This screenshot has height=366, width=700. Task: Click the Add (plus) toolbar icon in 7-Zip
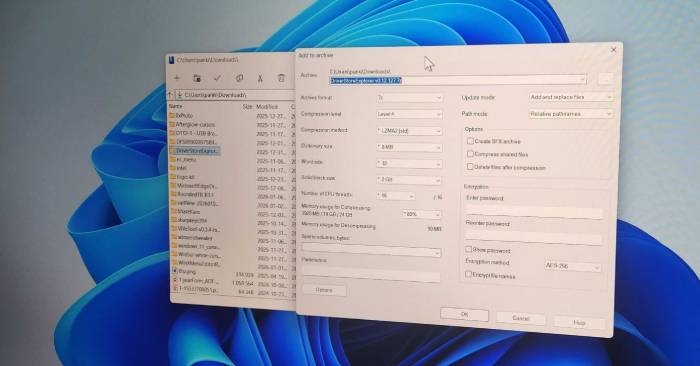coord(177,78)
